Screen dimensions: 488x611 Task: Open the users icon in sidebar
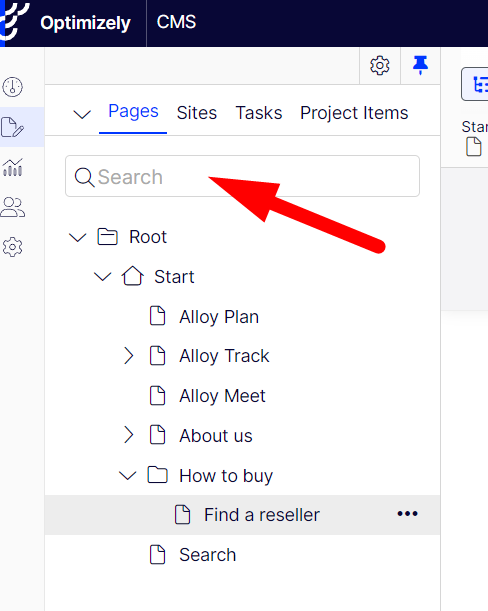12,207
